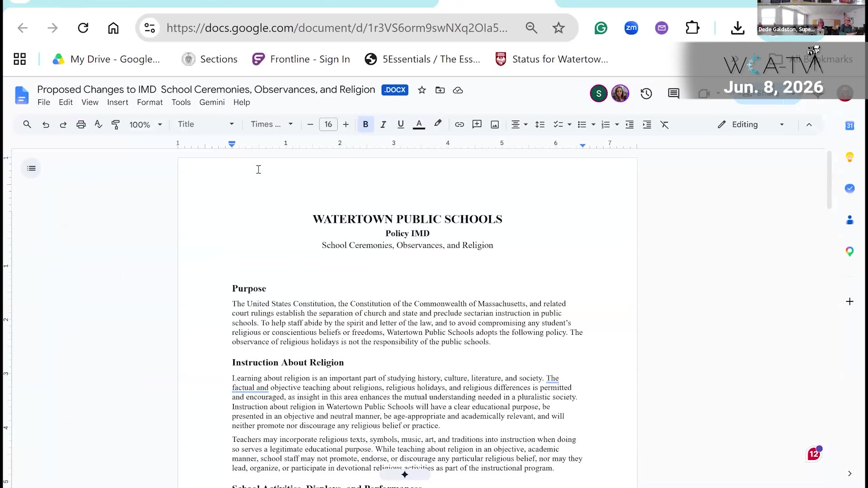Decrease the paragraph indent
This screenshot has width=868, height=488.
[x=629, y=124]
